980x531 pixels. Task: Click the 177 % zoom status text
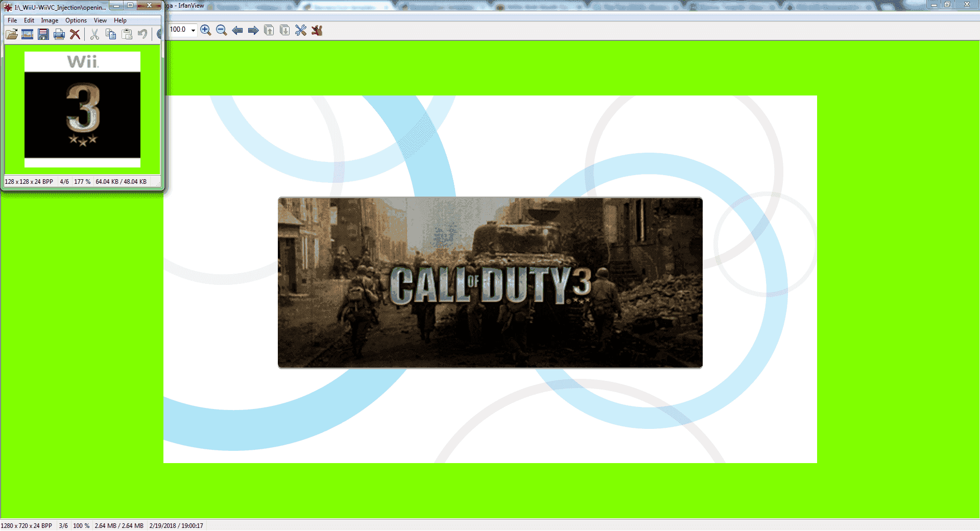tap(82, 182)
